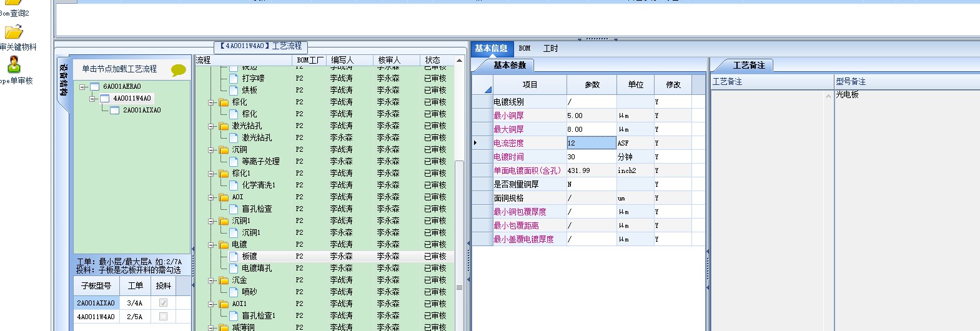980x331 pixels.
Task: Click the 沉铜 folder icon
Action: tap(224, 150)
